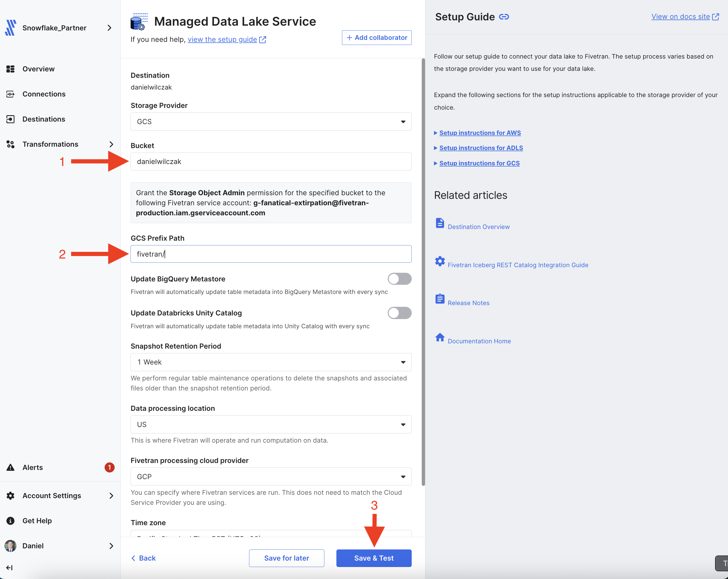Open the Documentation Home link
Viewport: 728px width, 579px height.
[x=479, y=341]
